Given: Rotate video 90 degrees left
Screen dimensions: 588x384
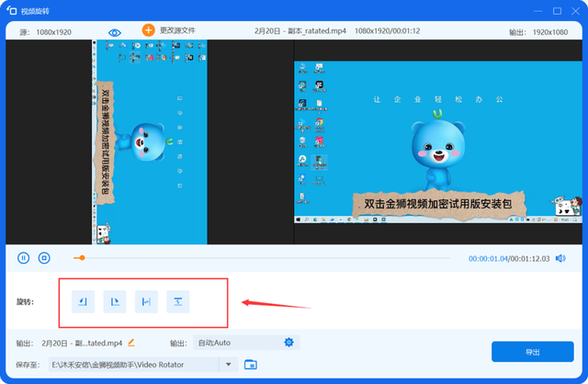Looking at the screenshot, I should coord(83,301).
